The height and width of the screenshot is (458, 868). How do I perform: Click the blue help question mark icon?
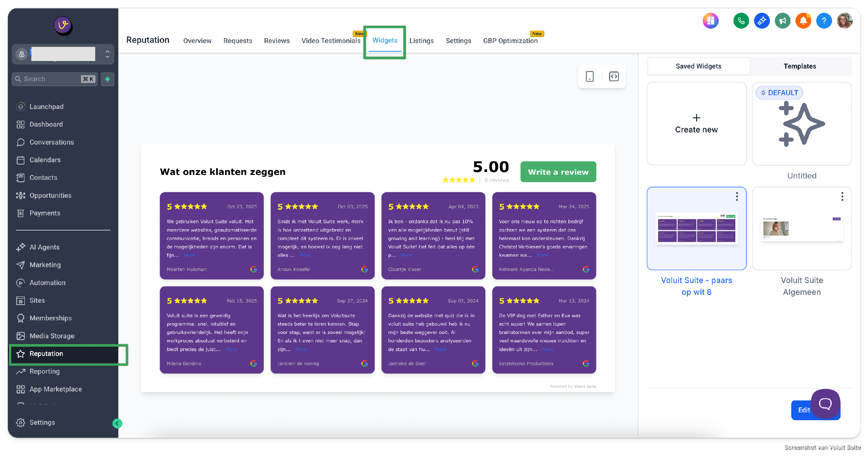823,21
